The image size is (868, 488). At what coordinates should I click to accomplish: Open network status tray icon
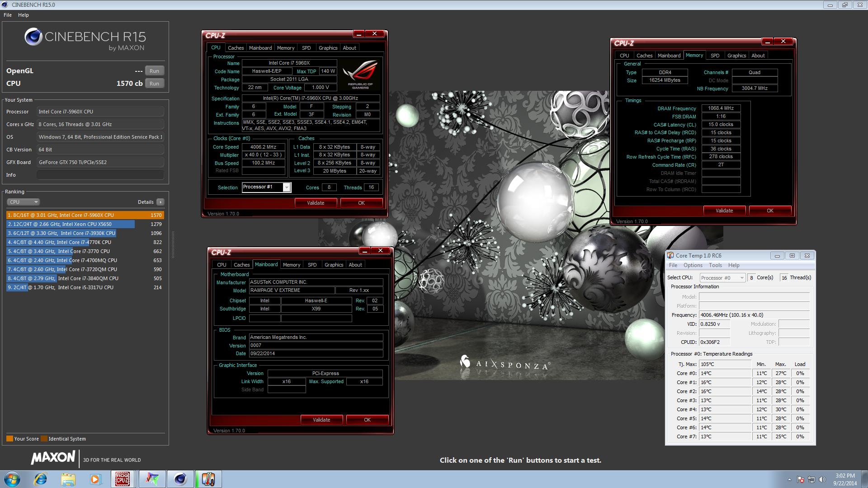point(811,479)
